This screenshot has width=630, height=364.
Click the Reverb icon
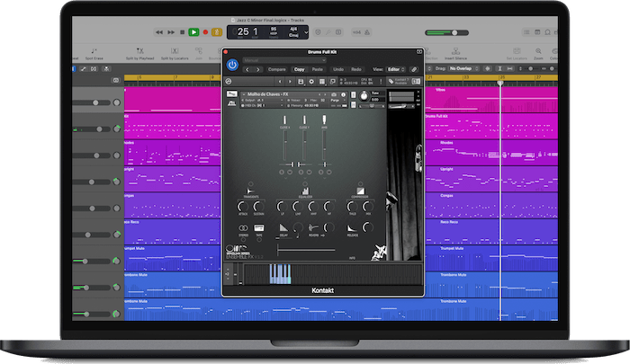click(313, 228)
